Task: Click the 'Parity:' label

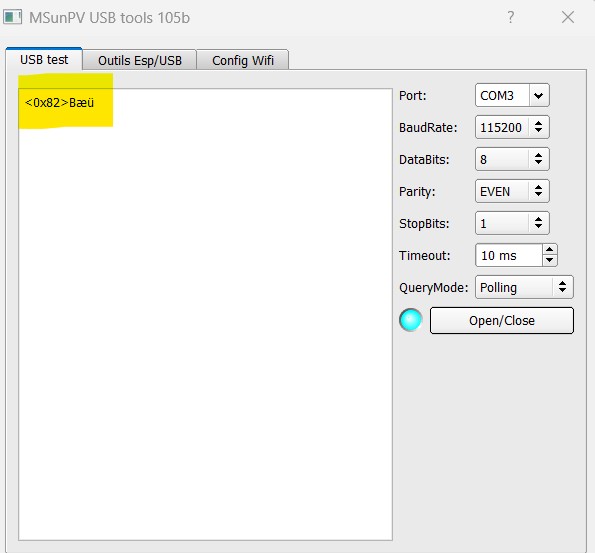Action: [417, 192]
